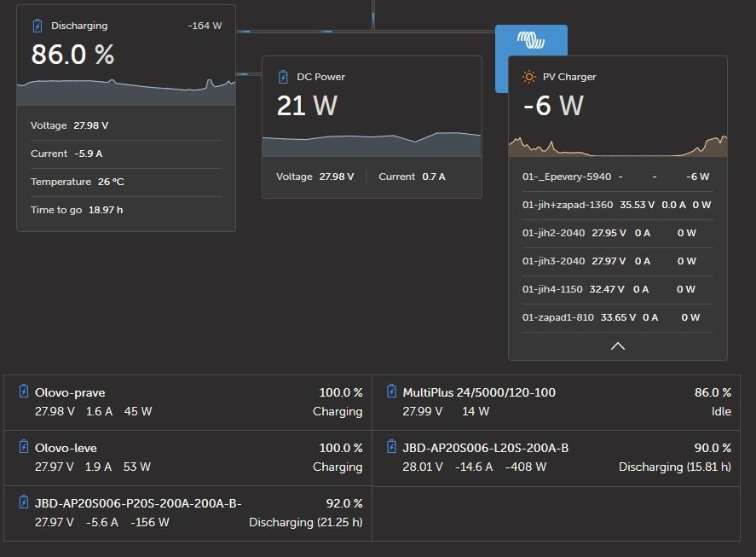Image resolution: width=756 pixels, height=557 pixels.
Task: Open the MultiPlus 24/5000/120-100 row
Action: (556, 403)
